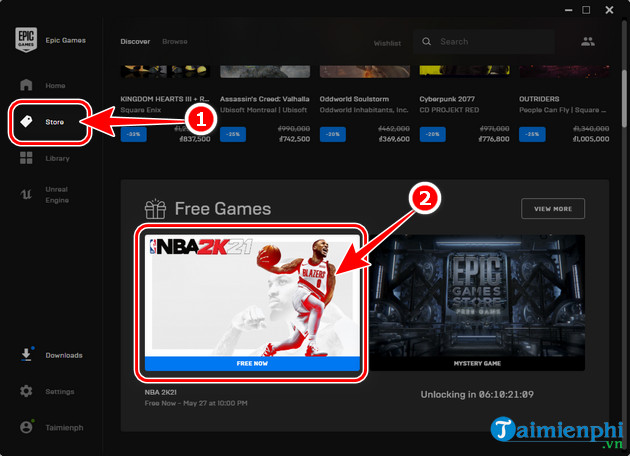This screenshot has height=456, width=630.
Task: Click the ₫1,005,000 price text
Action: [x=591, y=139]
